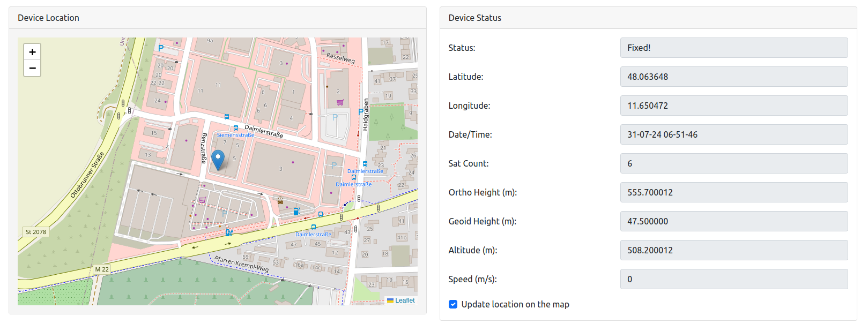This screenshot has height=331, width=868.
Task: Click the Ukraine flag in map attribution
Action: 390,300
